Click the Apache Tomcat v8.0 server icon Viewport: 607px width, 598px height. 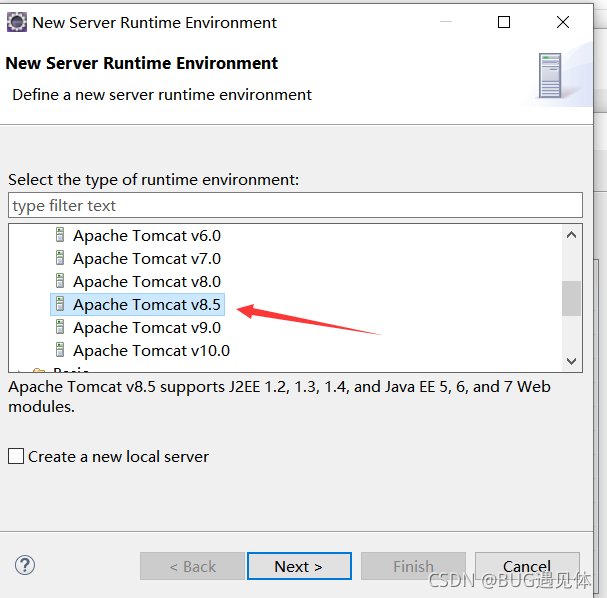click(x=60, y=282)
